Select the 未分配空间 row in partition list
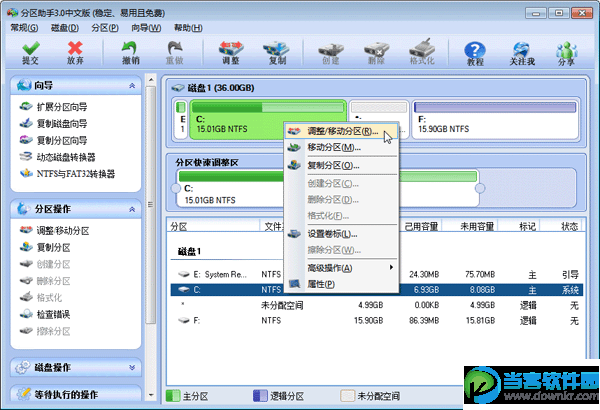This screenshot has width=600, height=410. click(377, 305)
